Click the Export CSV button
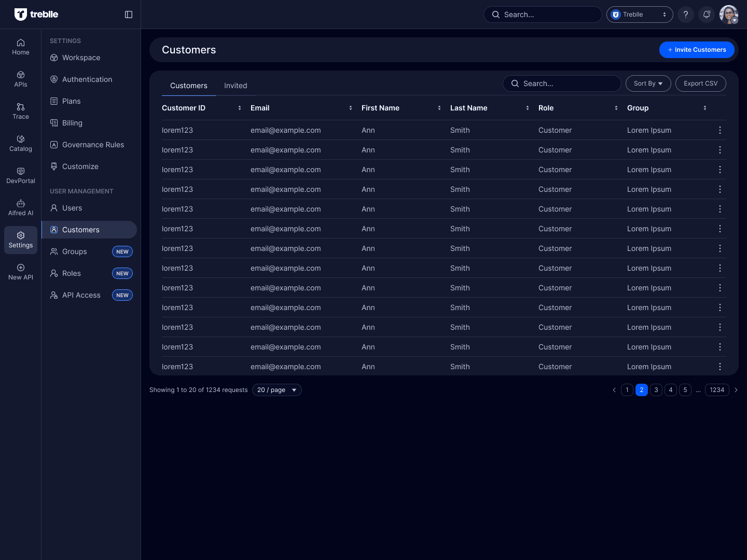The image size is (747, 560). pos(700,83)
